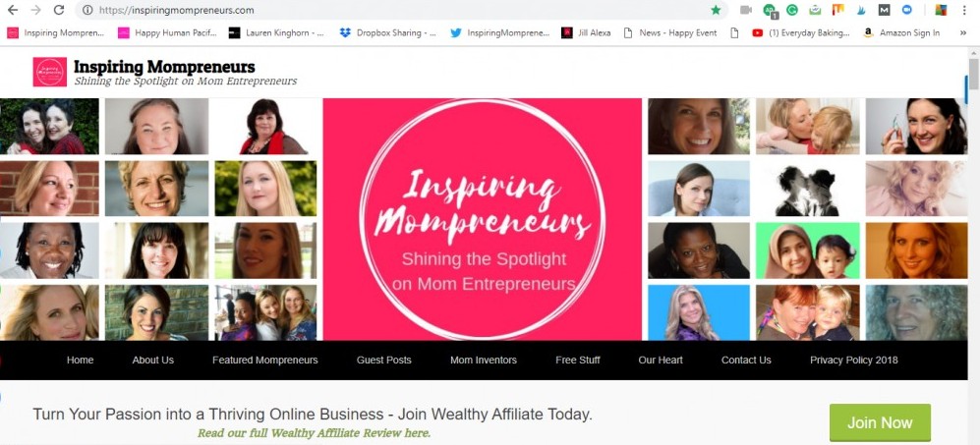Open the gray video camera extension icon
The image size is (980, 445).
click(746, 10)
